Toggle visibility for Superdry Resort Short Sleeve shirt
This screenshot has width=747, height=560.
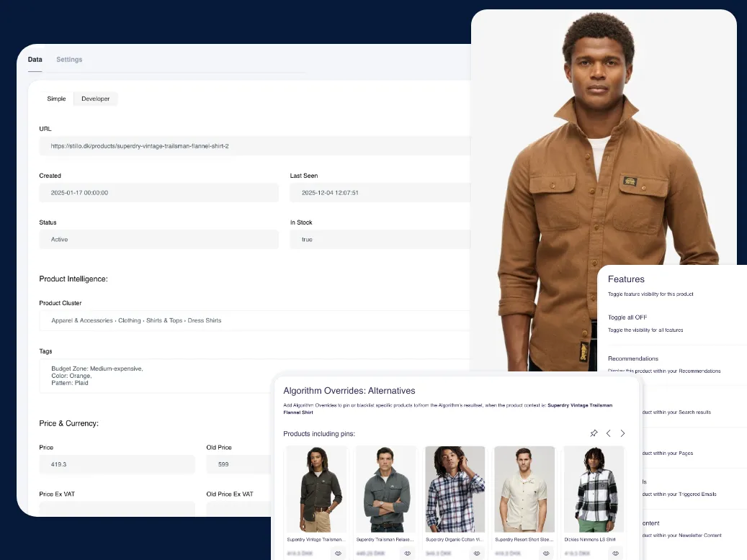(545, 553)
